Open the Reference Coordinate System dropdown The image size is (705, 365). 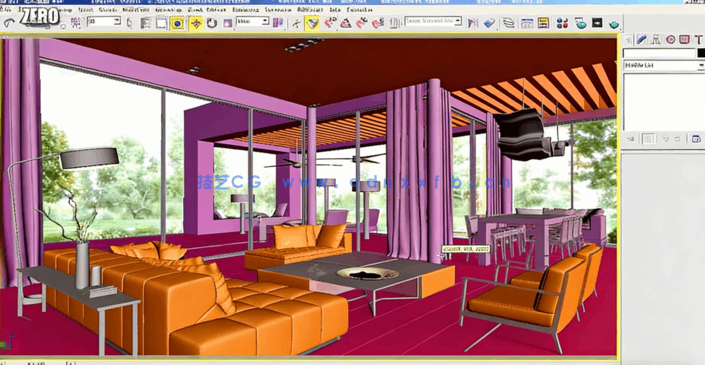[253, 21]
